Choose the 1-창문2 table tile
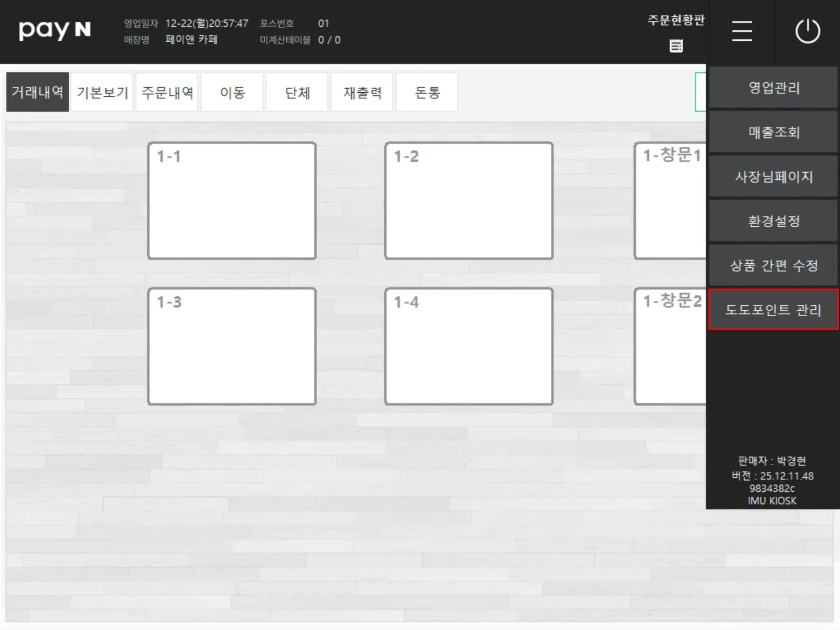 tap(670, 346)
